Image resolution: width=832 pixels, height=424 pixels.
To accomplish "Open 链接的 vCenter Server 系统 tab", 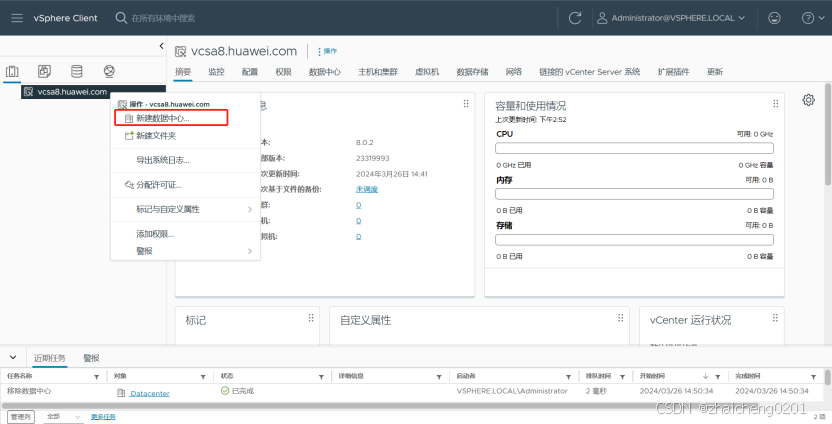I will pyautogui.click(x=590, y=72).
